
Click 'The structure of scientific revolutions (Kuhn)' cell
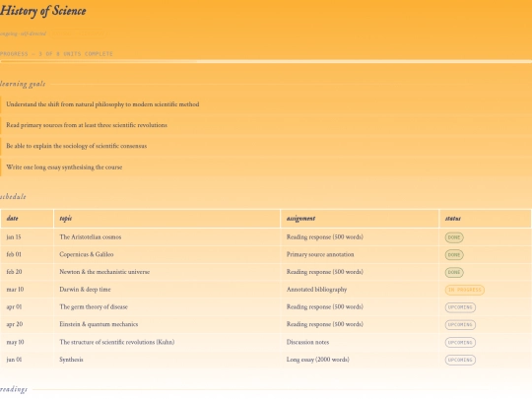166,342
